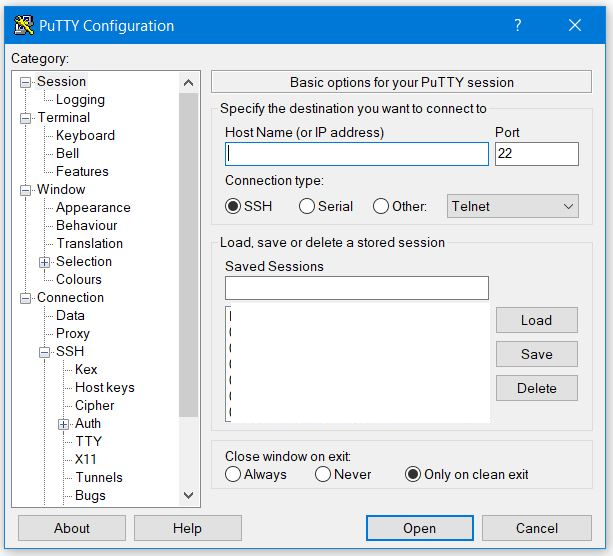Click the Help button
The height and width of the screenshot is (556, 613).
pyautogui.click(x=188, y=528)
